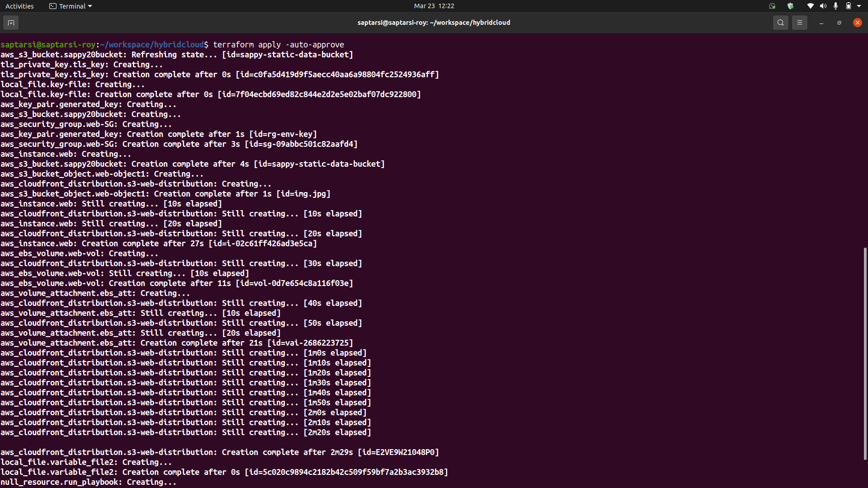The height and width of the screenshot is (488, 868).
Task: Restore the terminal window size
Action: coord(839,23)
